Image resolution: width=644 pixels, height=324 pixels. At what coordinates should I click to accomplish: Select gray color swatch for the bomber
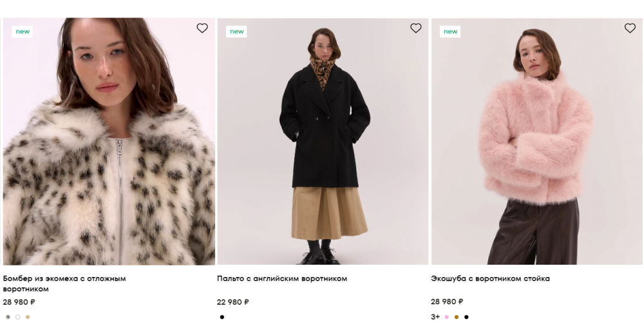click(8, 317)
